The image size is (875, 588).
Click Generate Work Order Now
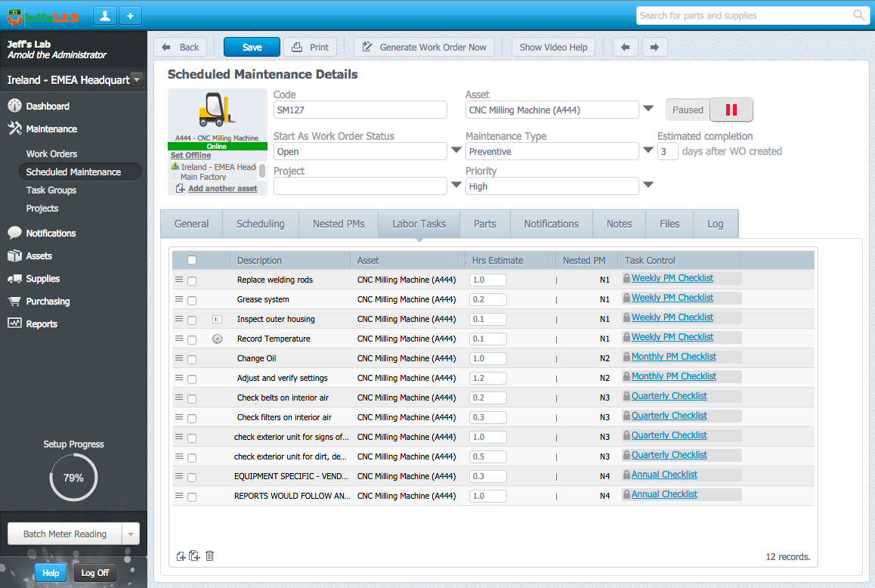[x=424, y=46]
